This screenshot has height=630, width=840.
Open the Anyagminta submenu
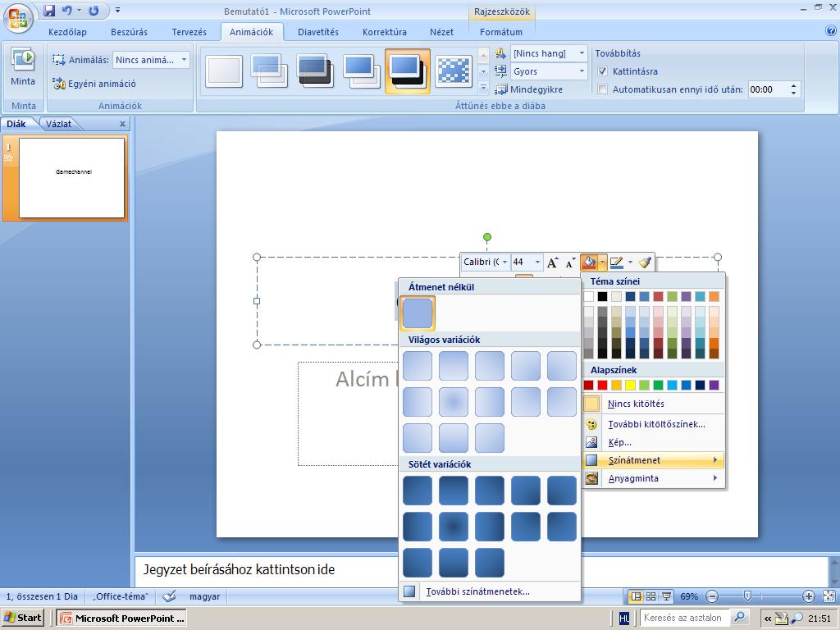[653, 478]
